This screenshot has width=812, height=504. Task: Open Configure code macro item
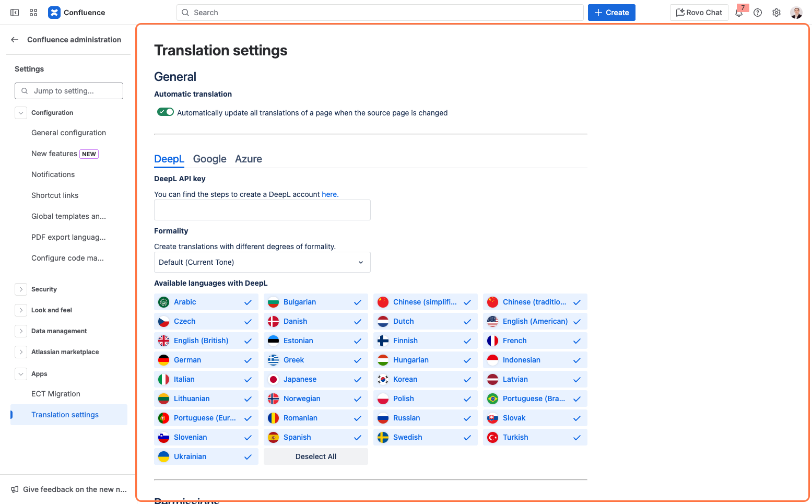(68, 258)
